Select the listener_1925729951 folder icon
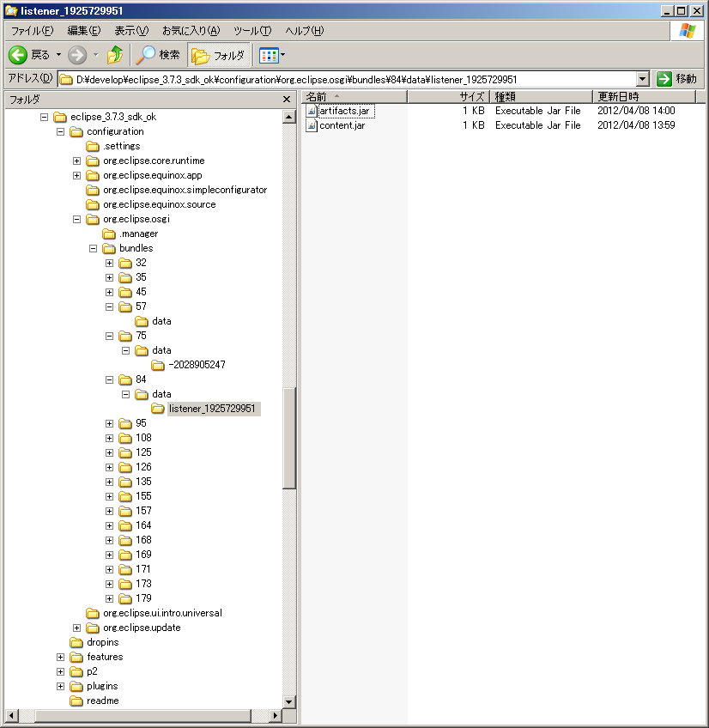 (x=158, y=409)
